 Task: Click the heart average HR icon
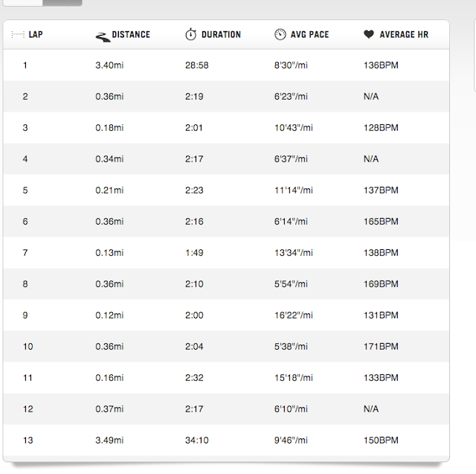(369, 34)
